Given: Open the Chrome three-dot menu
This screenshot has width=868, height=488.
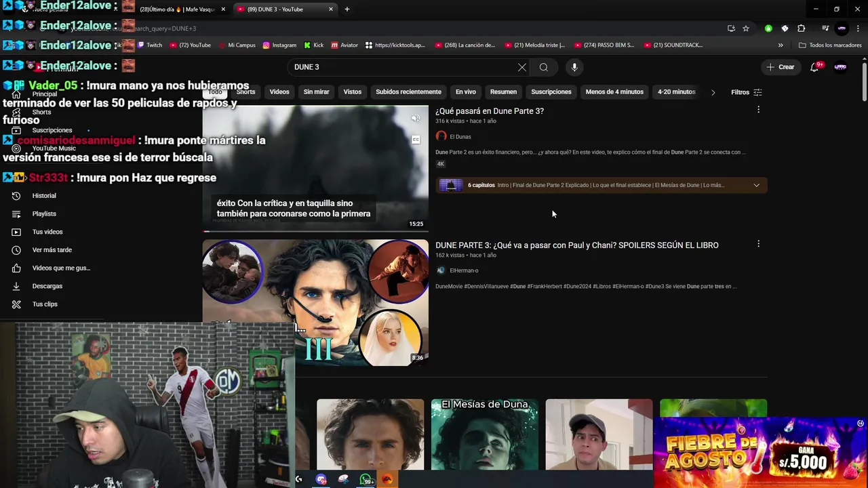Looking at the screenshot, I should [x=858, y=28].
